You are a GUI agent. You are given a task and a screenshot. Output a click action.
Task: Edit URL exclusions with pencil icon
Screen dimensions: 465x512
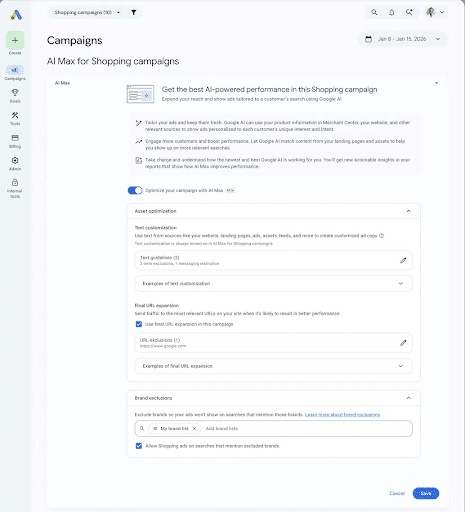[403, 343]
